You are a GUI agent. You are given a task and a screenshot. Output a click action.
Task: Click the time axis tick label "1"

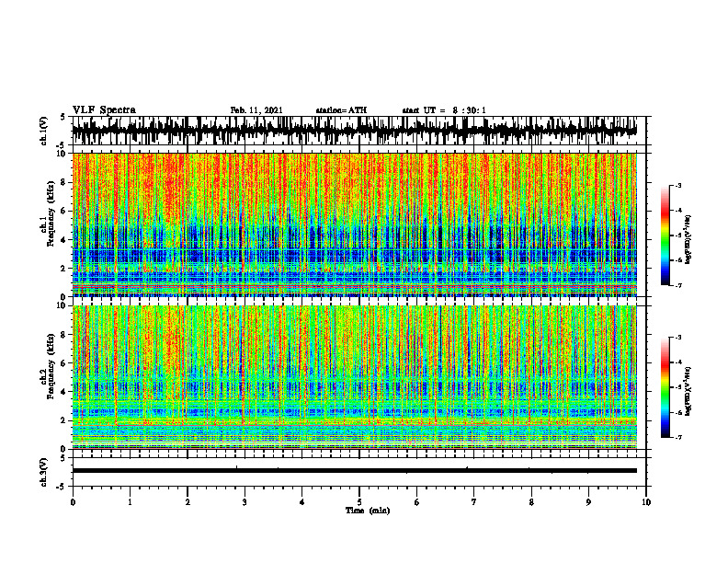click(x=130, y=502)
